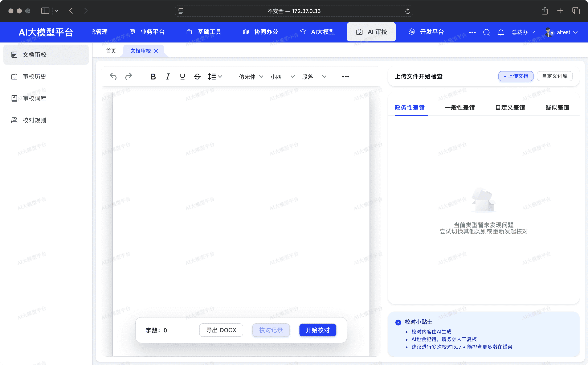Image resolution: width=588 pixels, height=365 pixels.
Task: Click the 自定义词库 button
Action: pyautogui.click(x=554, y=76)
